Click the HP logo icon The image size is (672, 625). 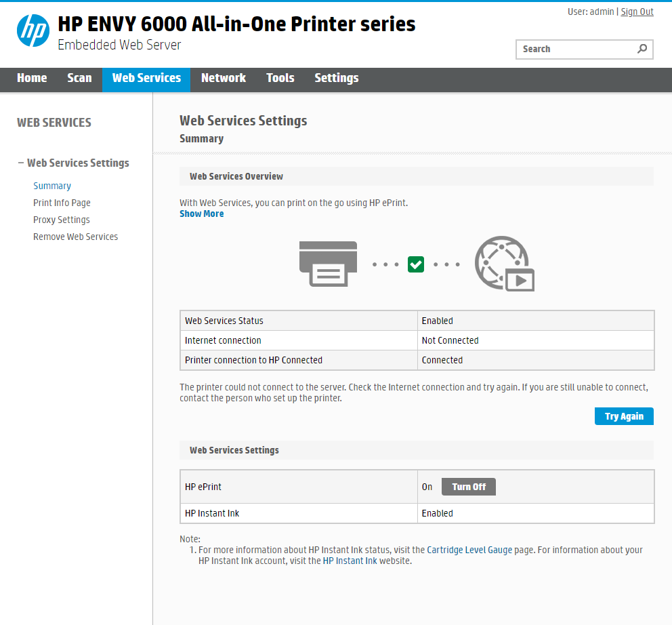coord(32,30)
